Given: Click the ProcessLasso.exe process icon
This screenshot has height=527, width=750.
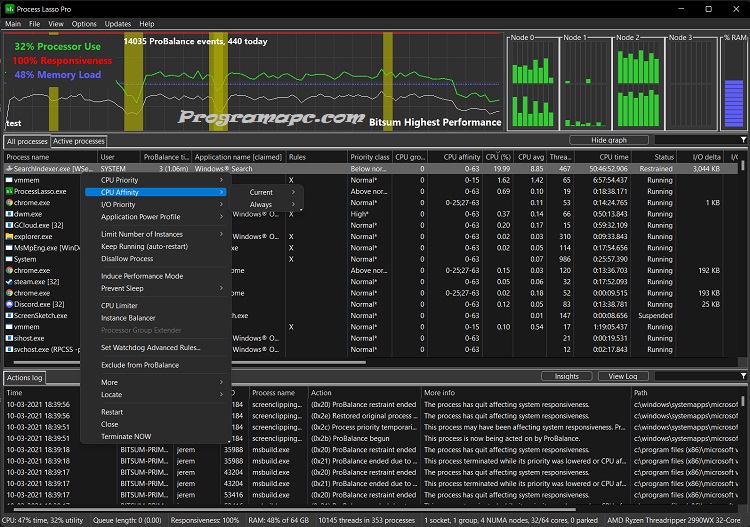Looking at the screenshot, I should (x=9, y=191).
